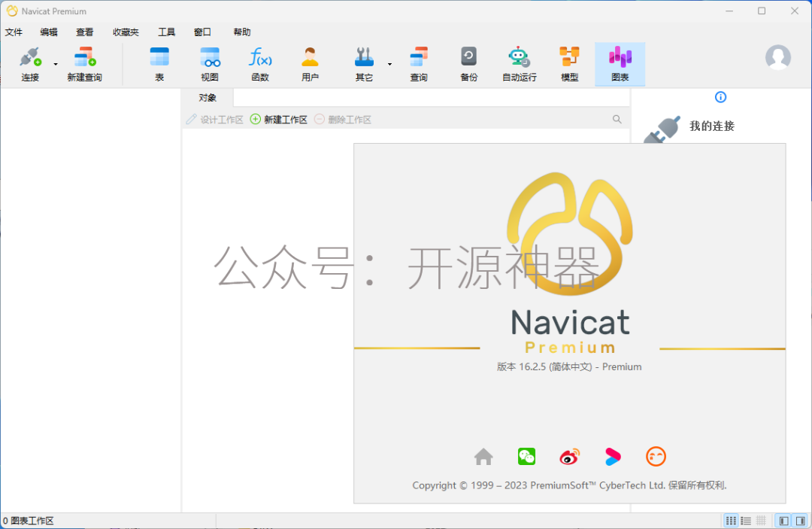Show 视图 database views
This screenshot has width=812, height=529.
(210, 64)
